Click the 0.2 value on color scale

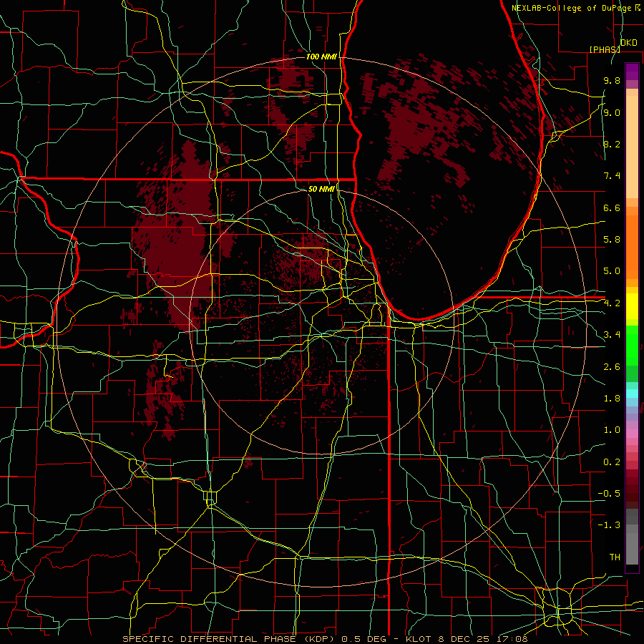(x=612, y=462)
